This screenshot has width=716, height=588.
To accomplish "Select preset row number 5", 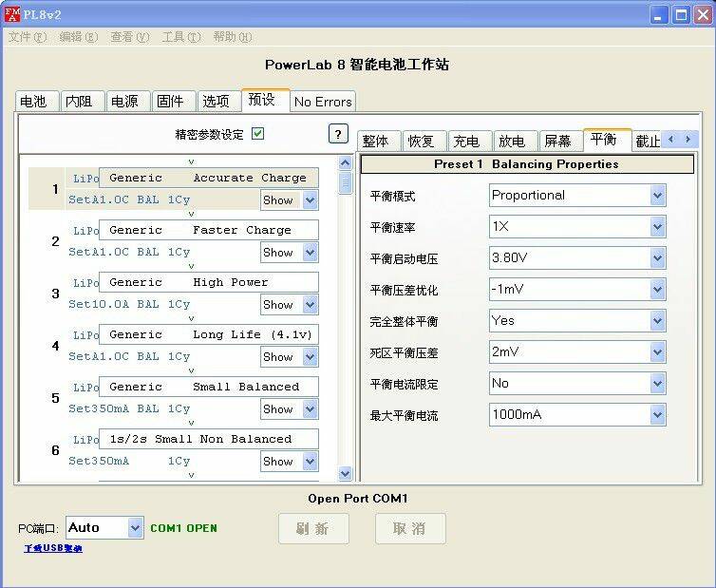I will coord(55,398).
